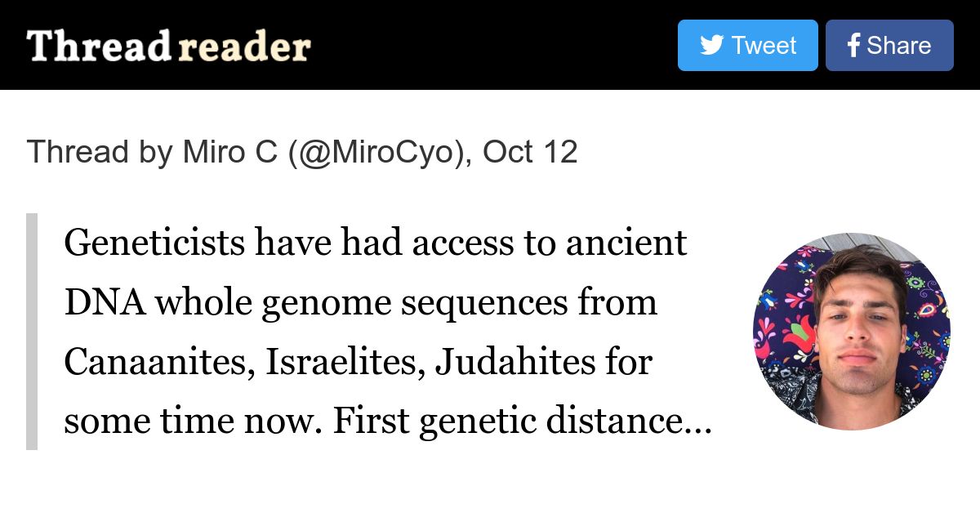Share the thread via the Share label
980x513 pixels.
pyautogui.click(x=898, y=46)
